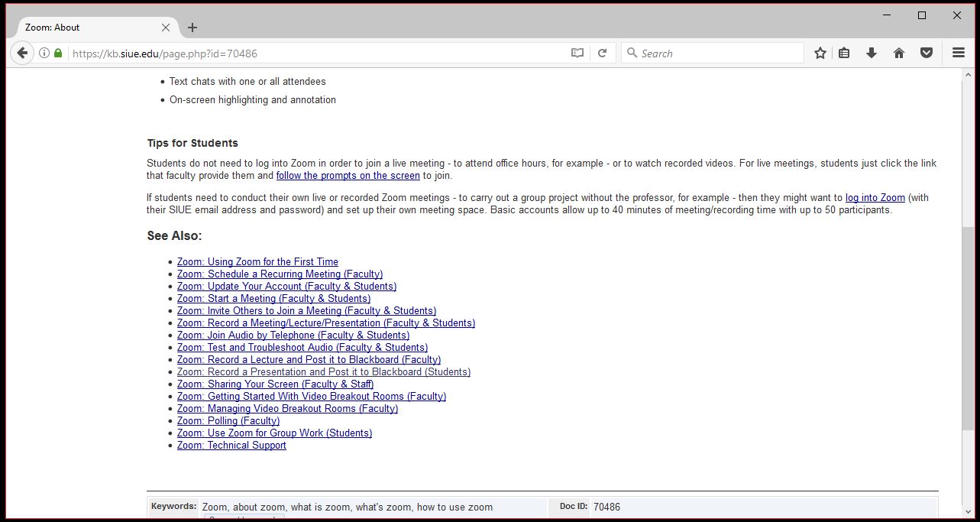Screen dimensions: 980x522
Task: Click the browser back arrow button
Action: pyautogui.click(x=22, y=53)
